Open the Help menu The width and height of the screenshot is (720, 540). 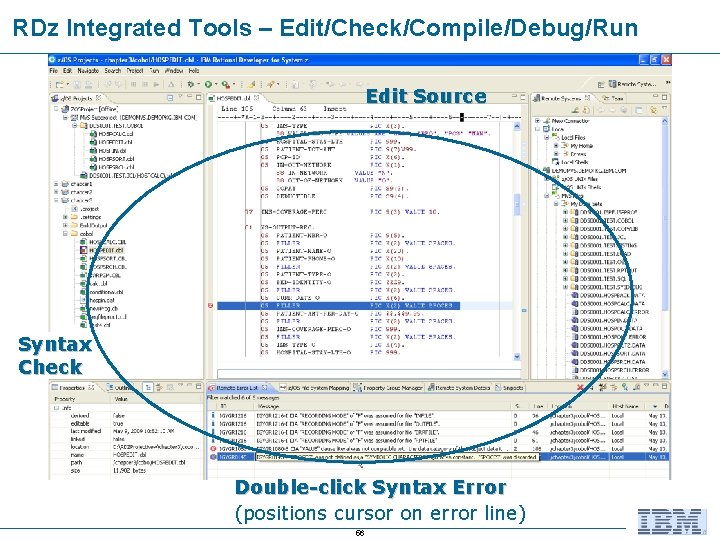(194, 71)
